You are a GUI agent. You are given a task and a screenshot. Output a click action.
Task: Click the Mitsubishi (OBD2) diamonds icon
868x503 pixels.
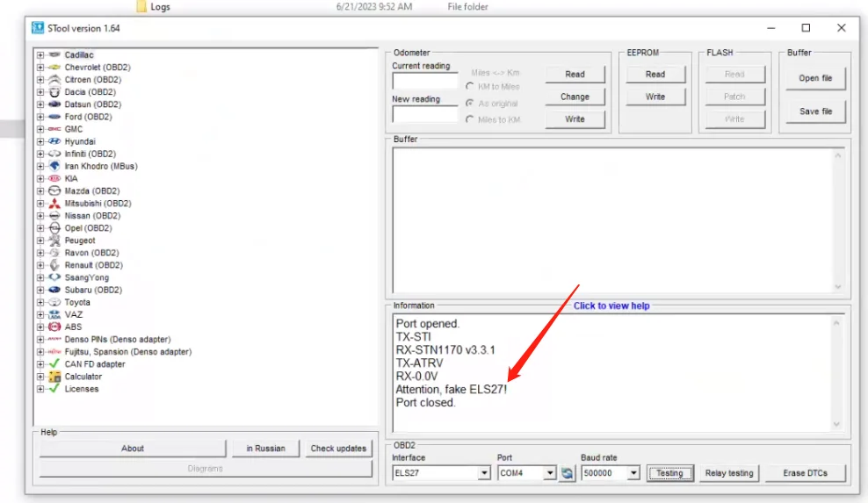click(54, 203)
